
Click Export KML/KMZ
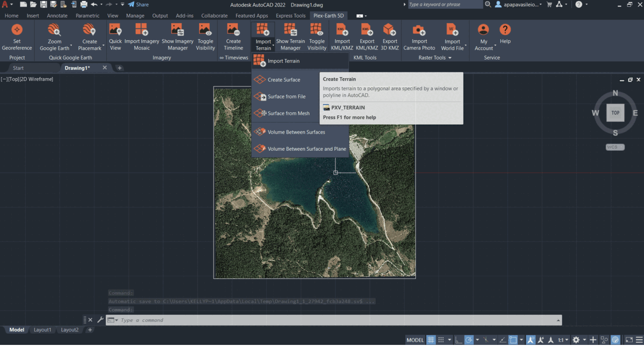pyautogui.click(x=367, y=36)
